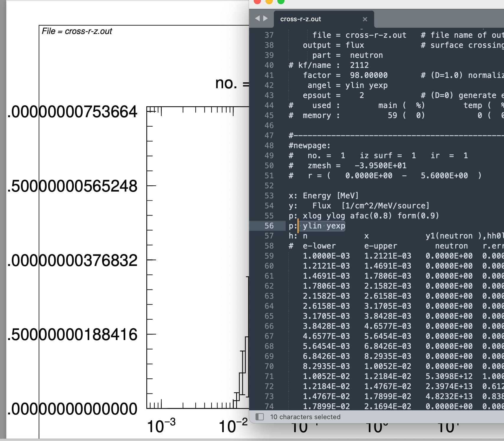Image resolution: width=504 pixels, height=441 pixels.
Task: Click line number 74 in gutter
Action: (269, 406)
